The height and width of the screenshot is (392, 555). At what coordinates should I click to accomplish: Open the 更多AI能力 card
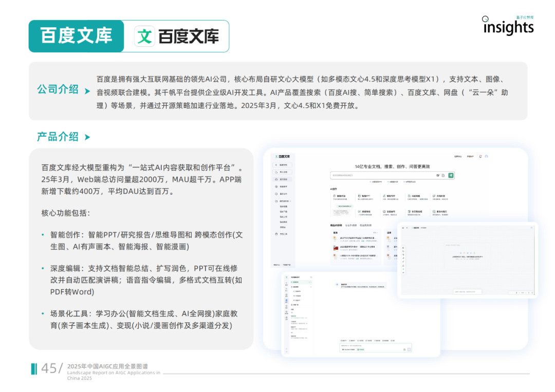click(x=441, y=213)
